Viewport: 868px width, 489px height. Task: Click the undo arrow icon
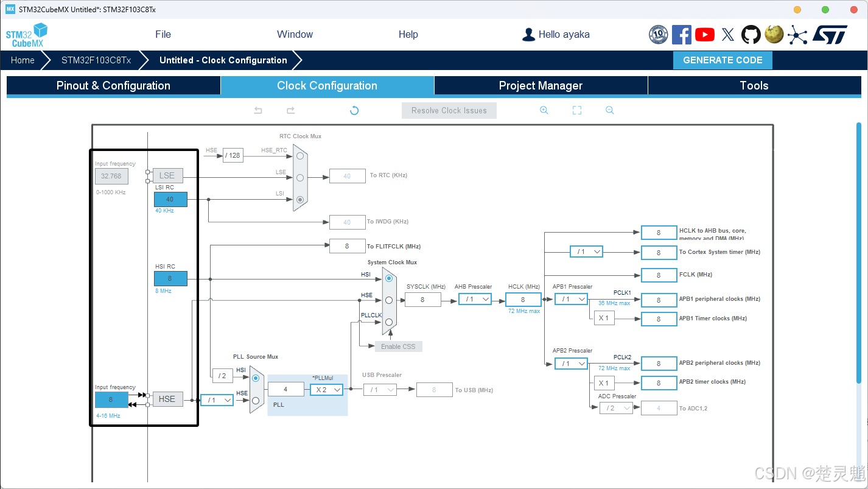(x=258, y=110)
